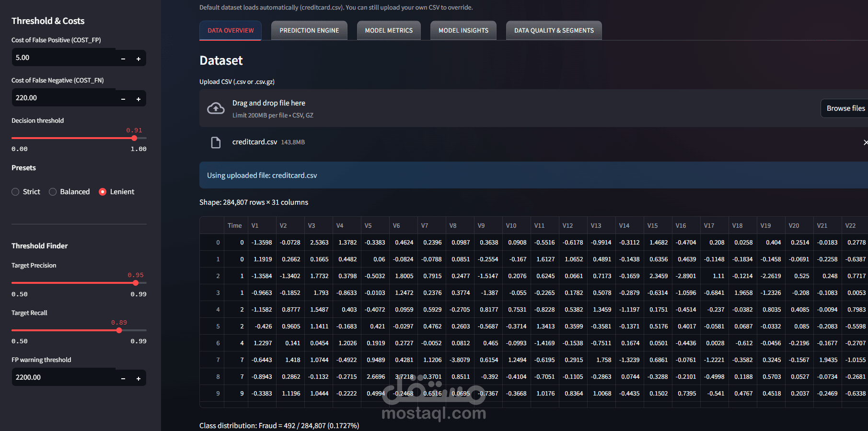The width and height of the screenshot is (868, 431).
Task: Decrease Cost of False Positive value
Action: coord(123,58)
